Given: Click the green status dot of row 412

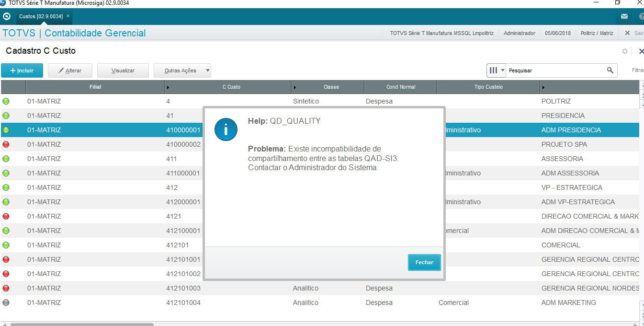Looking at the screenshot, I should point(6,187).
